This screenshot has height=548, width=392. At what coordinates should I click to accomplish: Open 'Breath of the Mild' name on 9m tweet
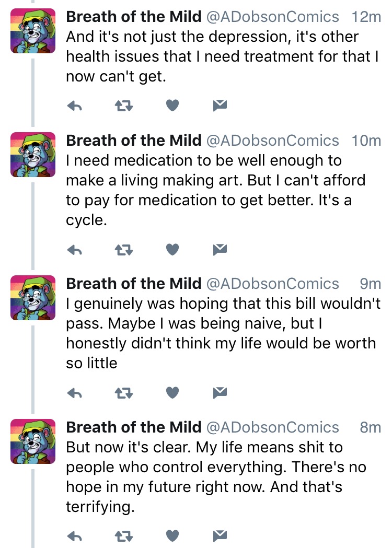pos(134,284)
